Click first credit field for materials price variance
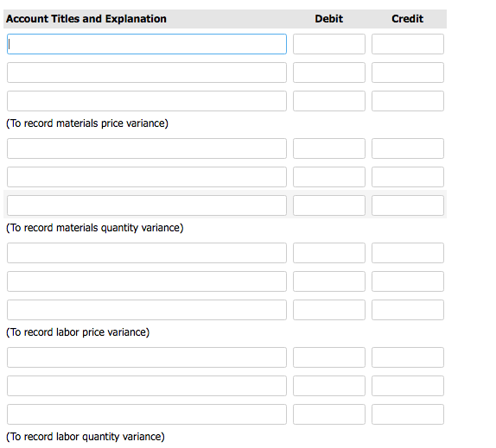 pos(408,44)
